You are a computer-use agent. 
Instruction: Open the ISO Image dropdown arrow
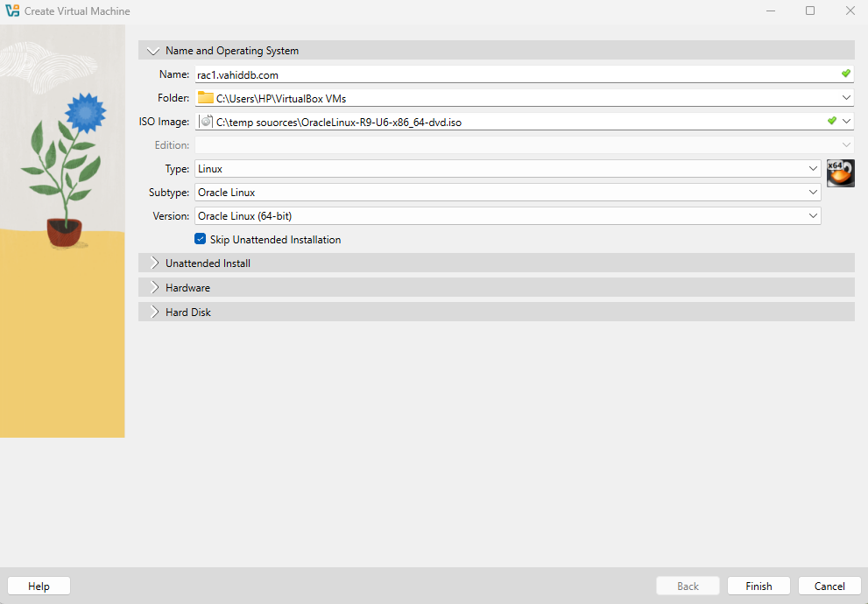(x=846, y=122)
